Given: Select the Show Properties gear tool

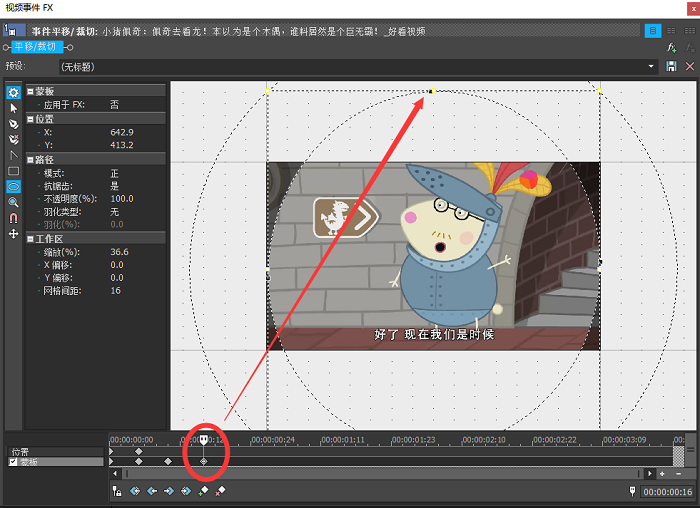Looking at the screenshot, I should 13,92.
